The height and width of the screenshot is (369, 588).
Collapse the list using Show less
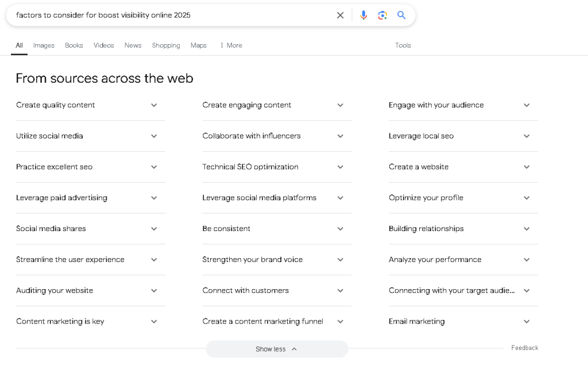pyautogui.click(x=277, y=349)
